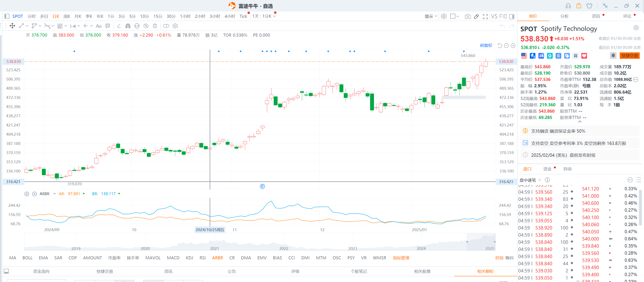Take a chart screenshot with camera icon
The width and height of the screenshot is (644, 282).
pos(468,16)
